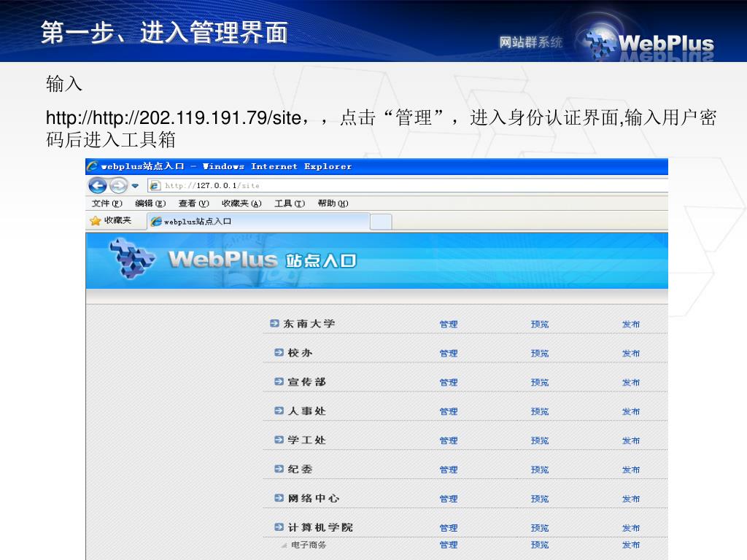Click arrow icon beside 学工处

coord(279,440)
